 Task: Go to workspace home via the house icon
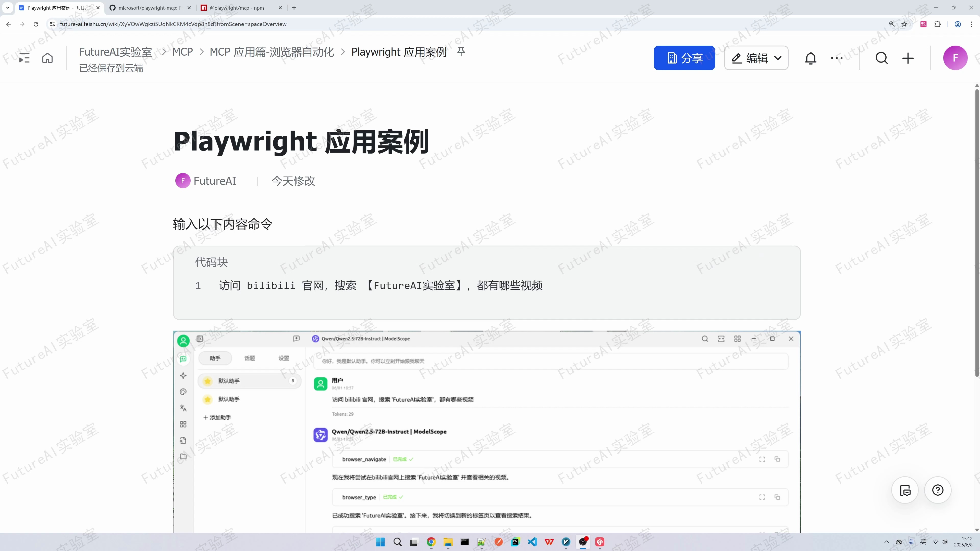click(47, 58)
